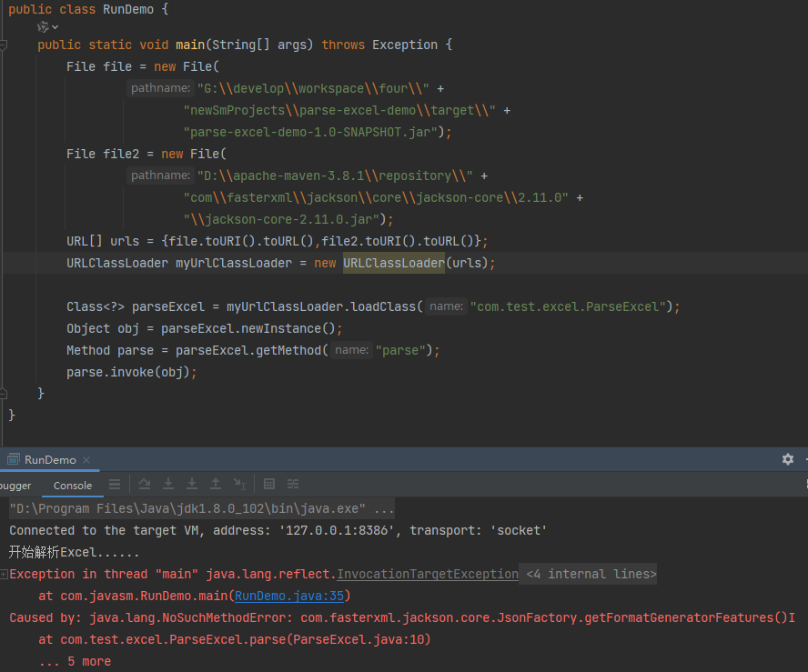Open the chevron dropdown beside the gutter widget
This screenshot has height=672, width=808.
[55, 26]
